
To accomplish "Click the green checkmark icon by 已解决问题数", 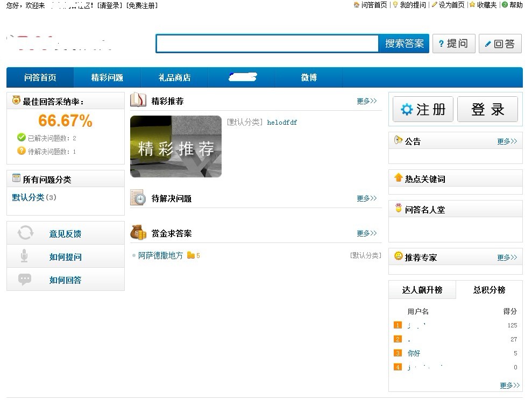I will pyautogui.click(x=22, y=137).
